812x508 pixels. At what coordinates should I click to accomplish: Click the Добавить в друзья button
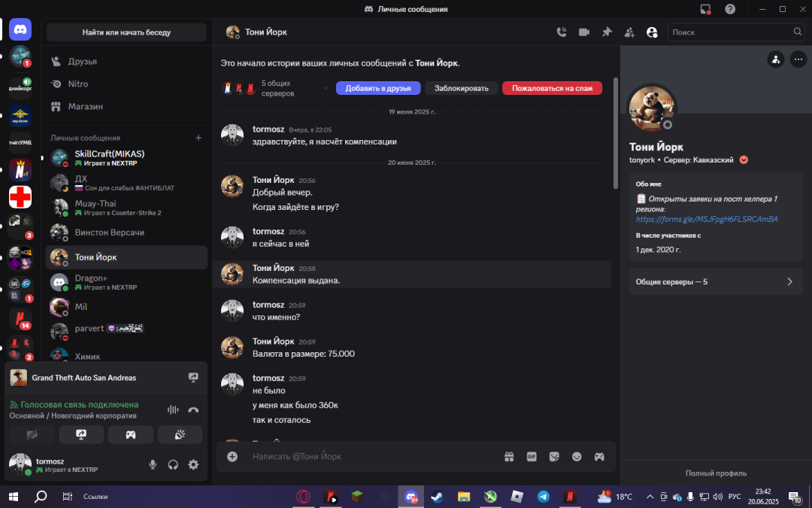click(378, 88)
